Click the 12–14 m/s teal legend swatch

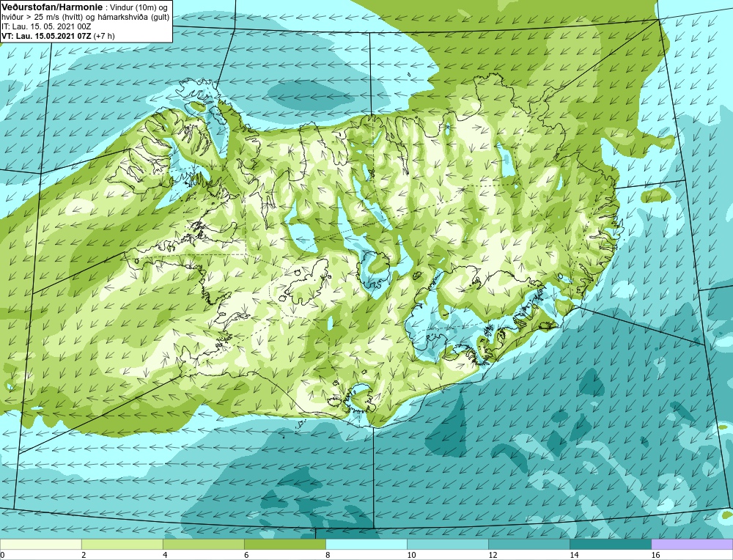(x=528, y=544)
